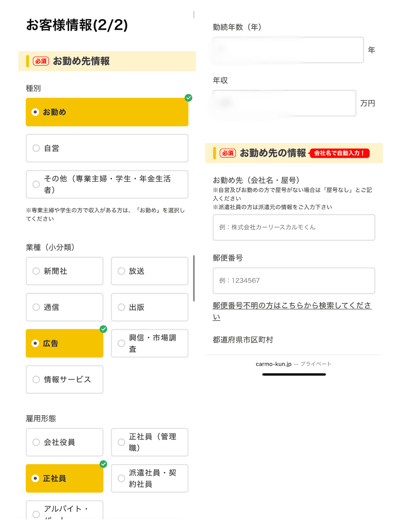Select その他（専業主婦・学生・年金生活者）option
The width and height of the screenshot is (395, 532).
[107, 184]
